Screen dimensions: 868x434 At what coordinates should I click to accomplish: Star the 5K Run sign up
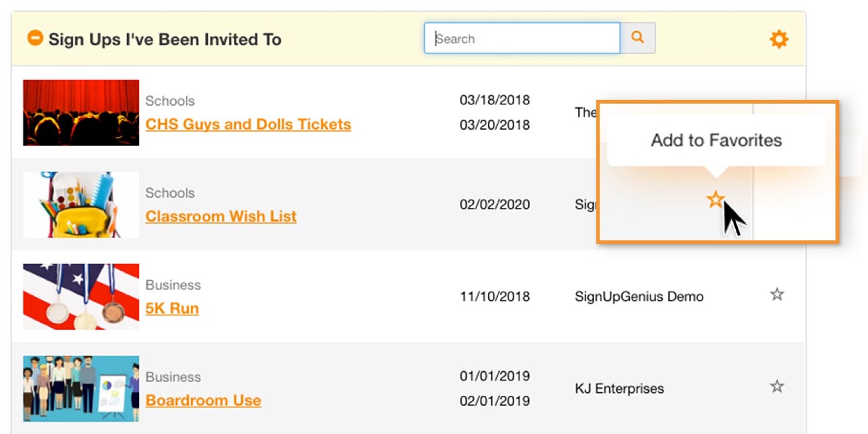coord(777,295)
